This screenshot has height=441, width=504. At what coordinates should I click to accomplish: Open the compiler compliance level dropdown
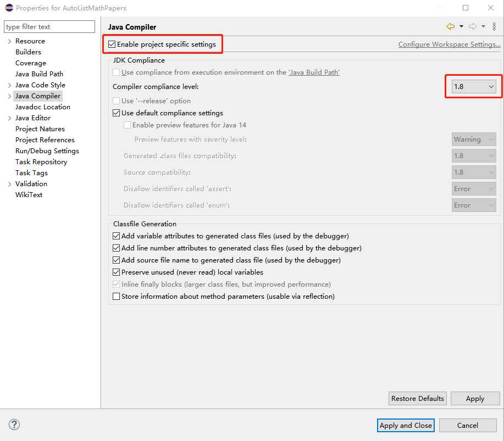pyautogui.click(x=492, y=86)
